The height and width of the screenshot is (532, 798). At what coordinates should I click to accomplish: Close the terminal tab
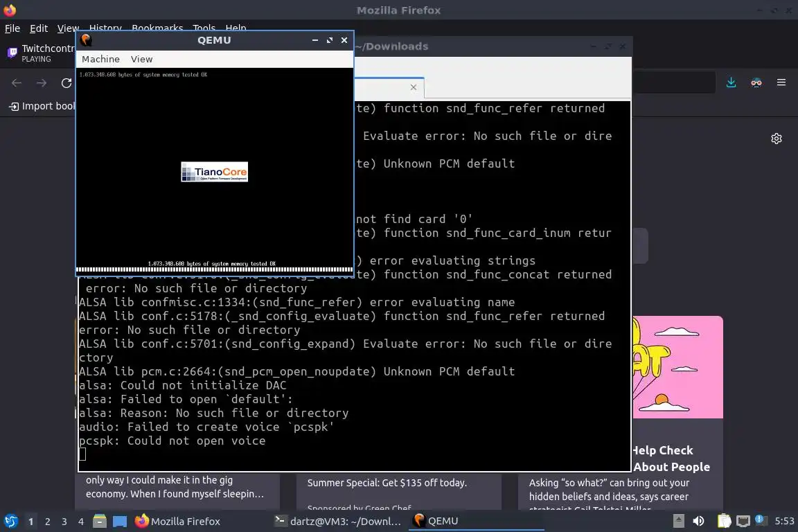click(414, 87)
